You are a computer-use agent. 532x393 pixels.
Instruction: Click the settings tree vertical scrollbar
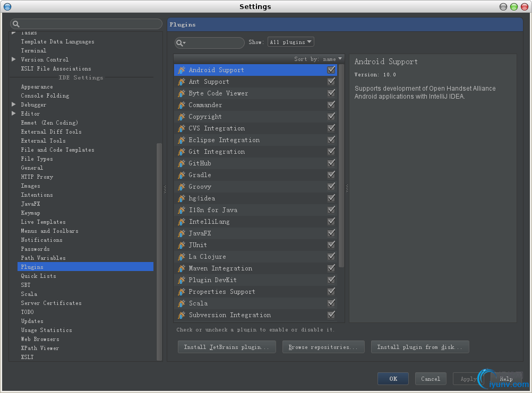click(x=159, y=252)
